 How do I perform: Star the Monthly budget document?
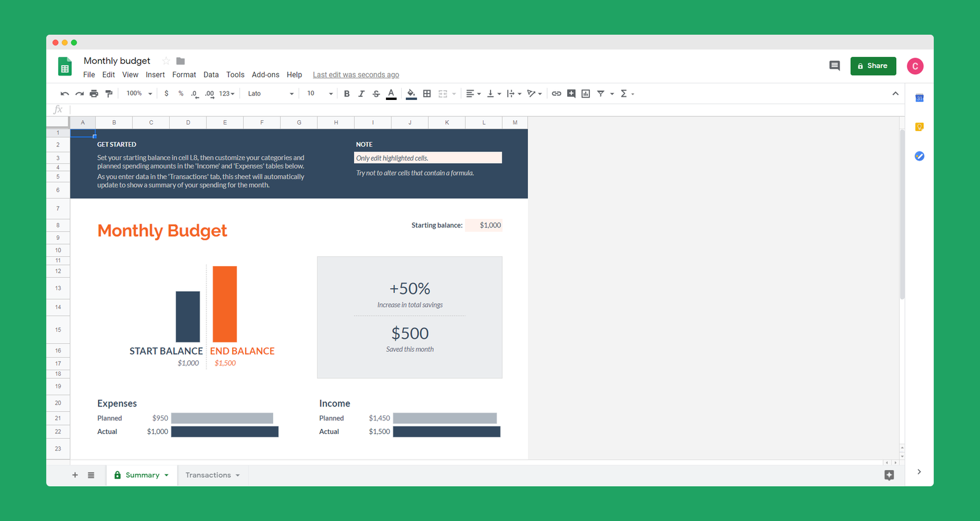(166, 61)
